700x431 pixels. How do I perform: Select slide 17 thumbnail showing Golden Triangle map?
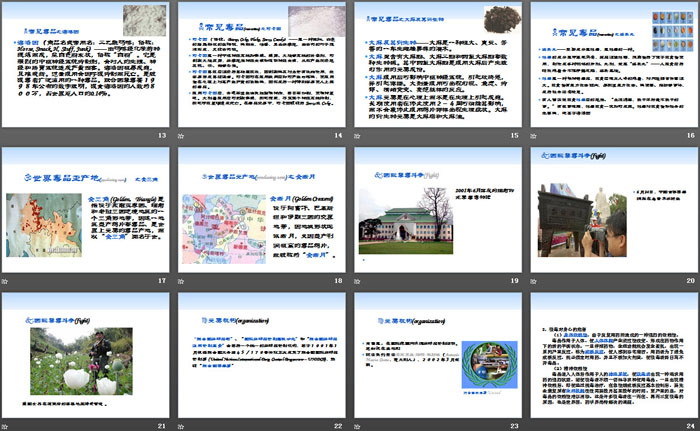[x=85, y=210]
